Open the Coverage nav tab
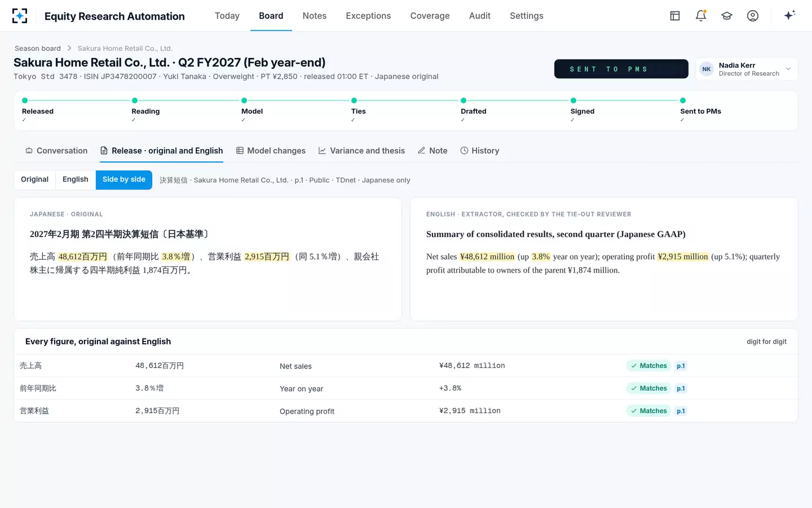 click(430, 16)
